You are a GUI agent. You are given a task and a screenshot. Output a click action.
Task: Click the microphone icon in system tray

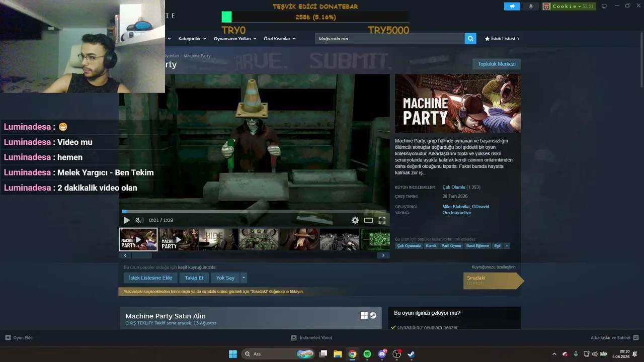point(576,354)
